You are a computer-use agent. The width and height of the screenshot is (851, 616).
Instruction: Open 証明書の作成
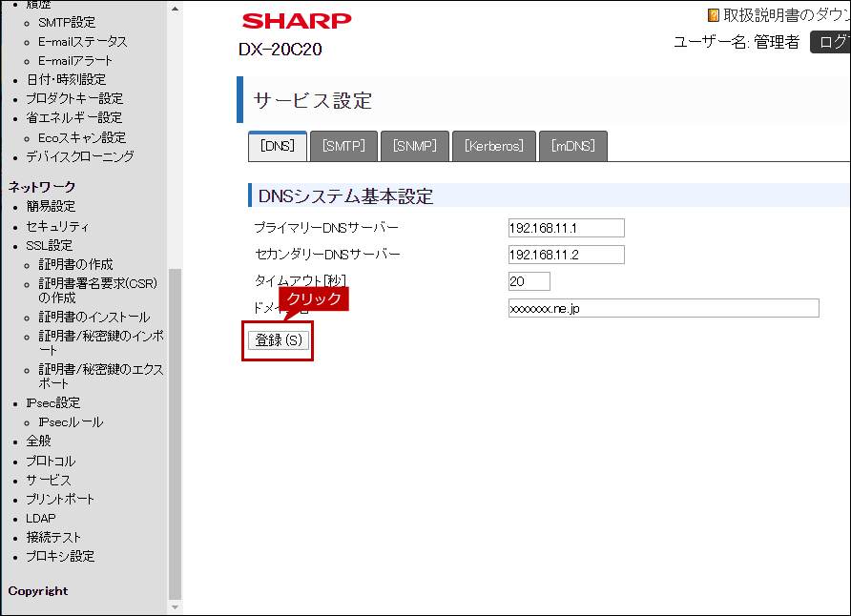point(75,264)
